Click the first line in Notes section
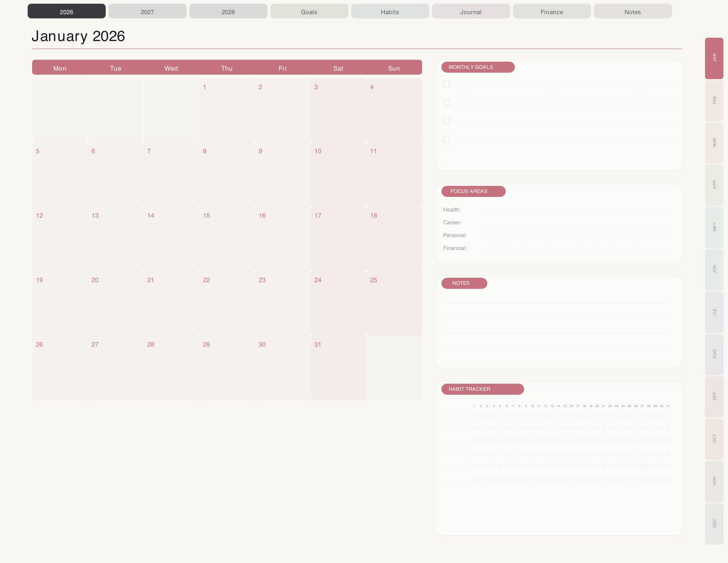 point(556,299)
